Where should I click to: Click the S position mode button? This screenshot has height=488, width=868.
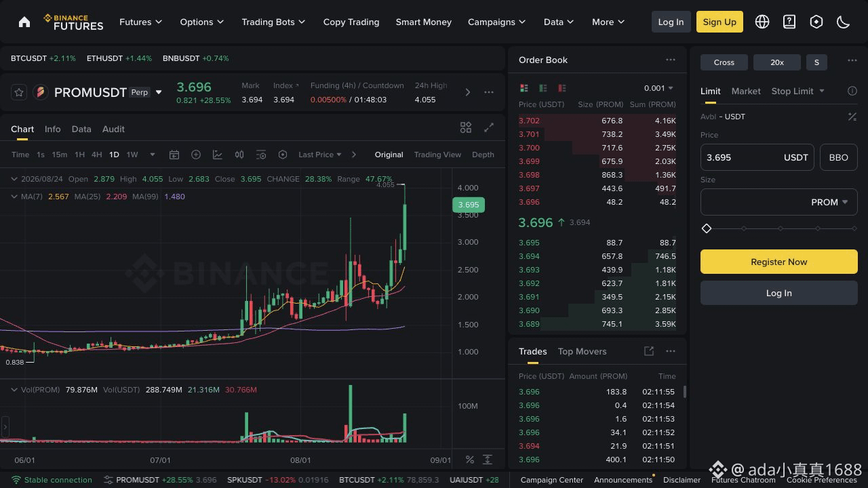(x=816, y=62)
